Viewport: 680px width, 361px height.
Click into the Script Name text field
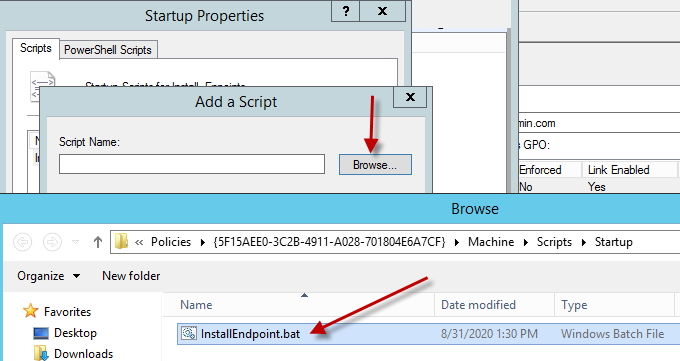click(x=192, y=164)
